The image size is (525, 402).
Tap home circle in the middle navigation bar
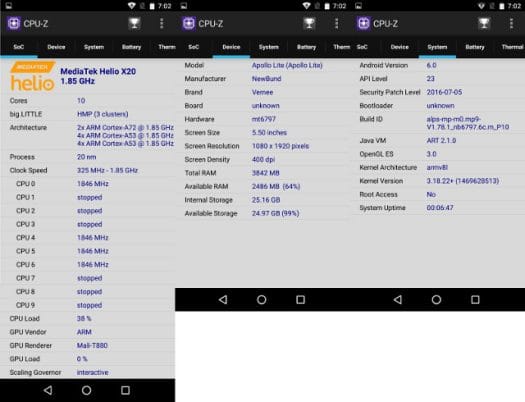pyautogui.click(x=261, y=300)
